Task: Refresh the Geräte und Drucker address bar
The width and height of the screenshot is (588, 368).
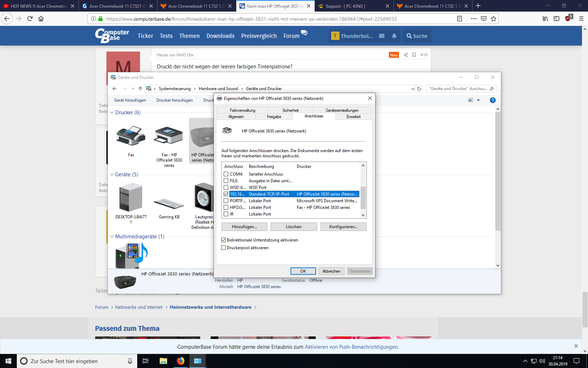Action: [419, 89]
